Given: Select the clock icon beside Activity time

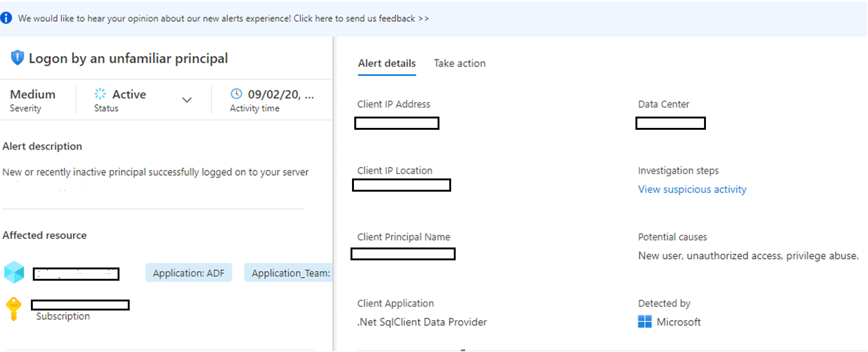Looking at the screenshot, I should 236,94.
